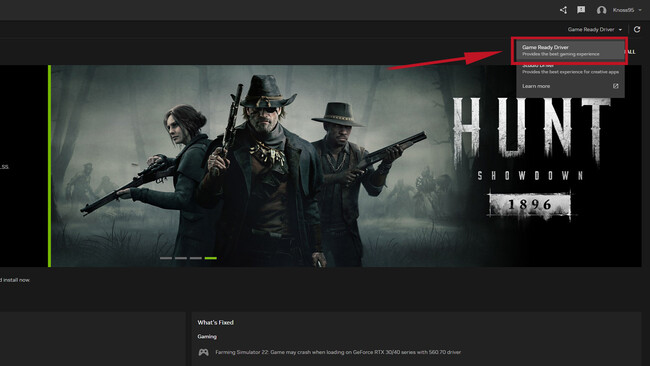Collapse the Game Ready Driver dropdown selector
The width and height of the screenshot is (650, 366).
coord(595,29)
